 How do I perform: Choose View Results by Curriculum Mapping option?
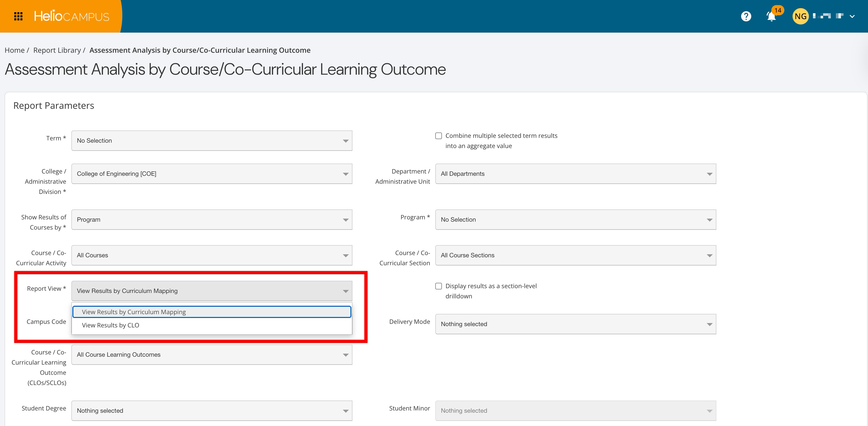134,312
